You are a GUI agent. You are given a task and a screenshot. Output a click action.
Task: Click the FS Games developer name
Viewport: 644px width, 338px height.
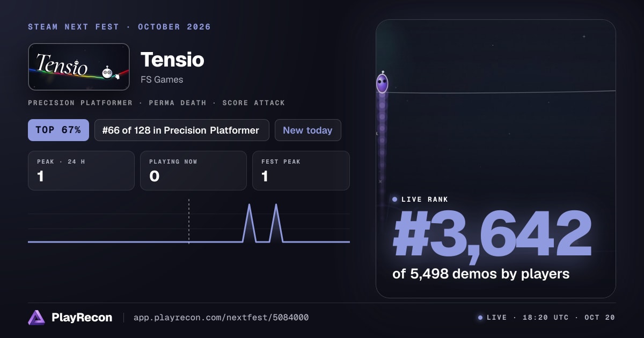[x=162, y=79]
